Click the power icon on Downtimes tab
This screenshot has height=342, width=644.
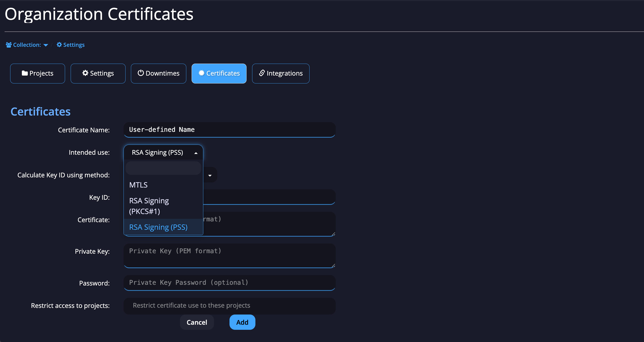141,73
